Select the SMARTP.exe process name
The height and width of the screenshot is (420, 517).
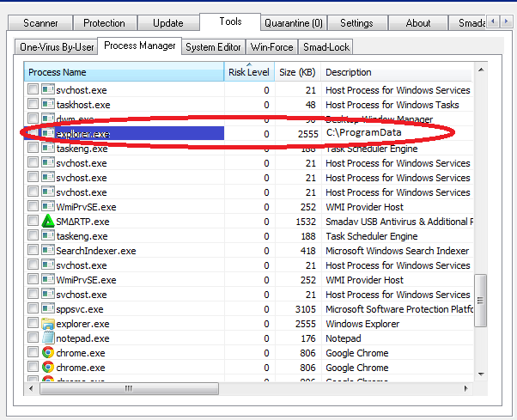click(x=82, y=222)
